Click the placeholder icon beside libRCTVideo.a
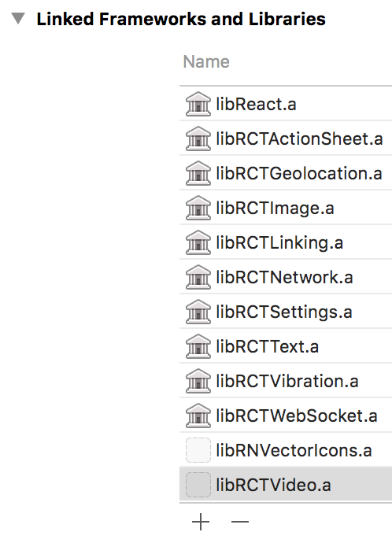 [x=198, y=485]
